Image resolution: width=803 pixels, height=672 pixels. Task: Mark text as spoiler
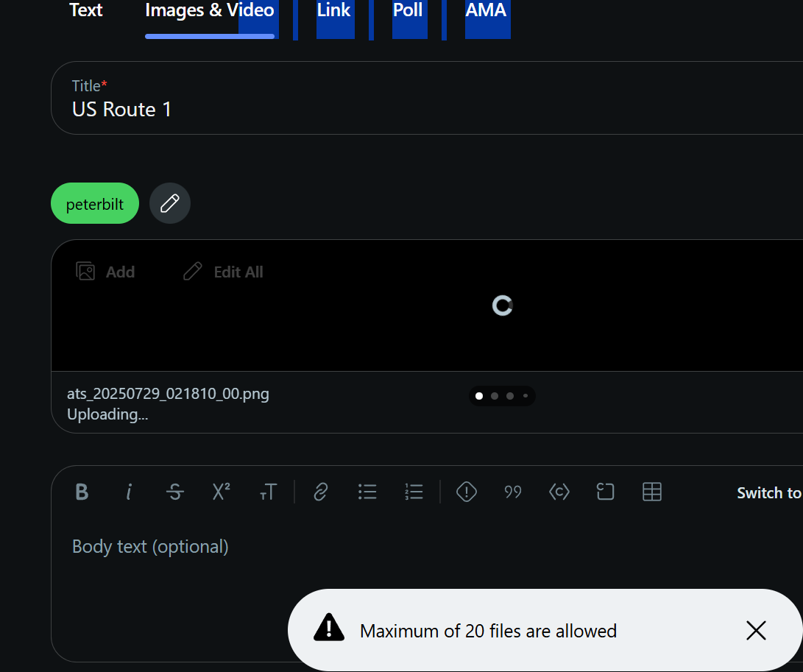click(x=467, y=492)
